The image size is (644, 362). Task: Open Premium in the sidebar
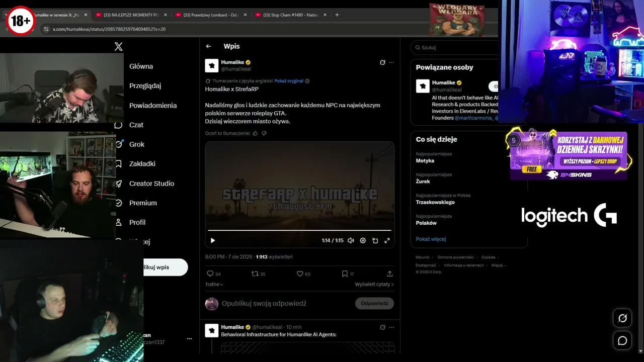click(x=143, y=203)
